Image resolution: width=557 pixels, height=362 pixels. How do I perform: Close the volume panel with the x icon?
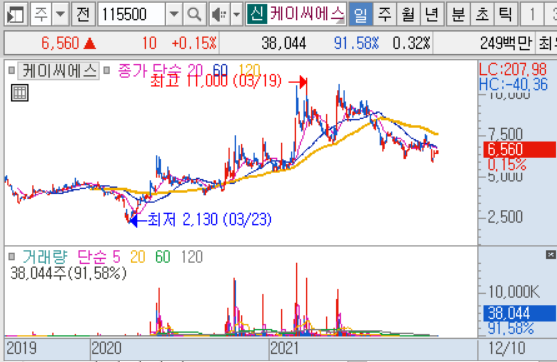pos(550,254)
